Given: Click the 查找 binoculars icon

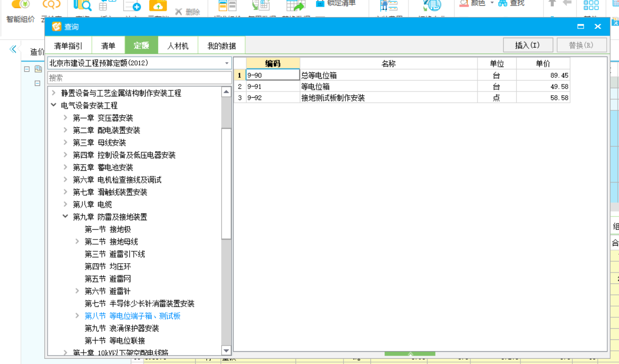Looking at the screenshot, I should tap(503, 3).
